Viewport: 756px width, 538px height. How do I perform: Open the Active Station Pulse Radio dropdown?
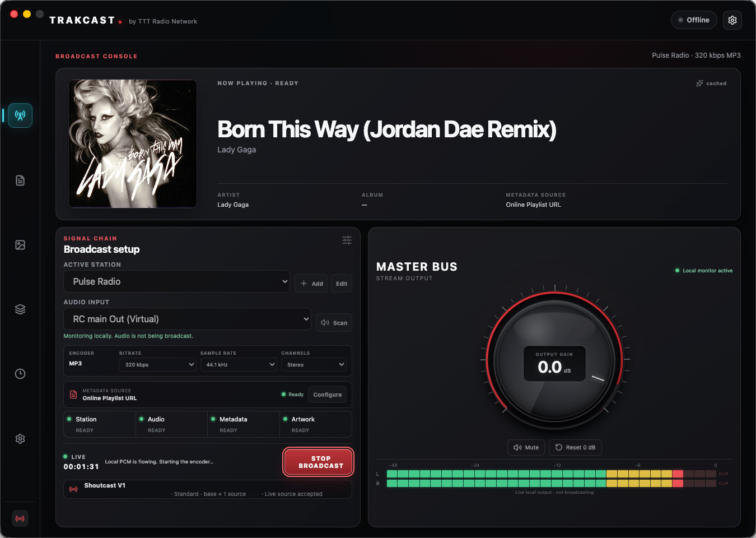(177, 281)
